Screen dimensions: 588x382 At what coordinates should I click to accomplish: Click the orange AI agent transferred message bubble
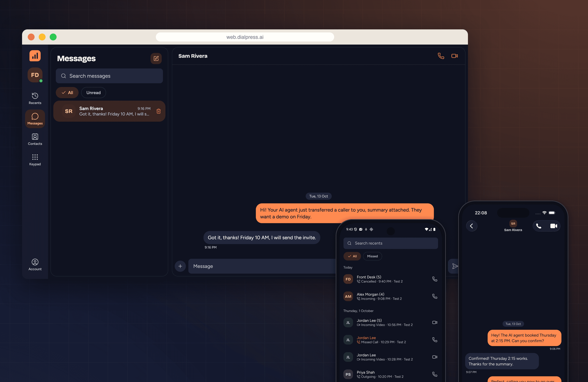click(x=345, y=213)
